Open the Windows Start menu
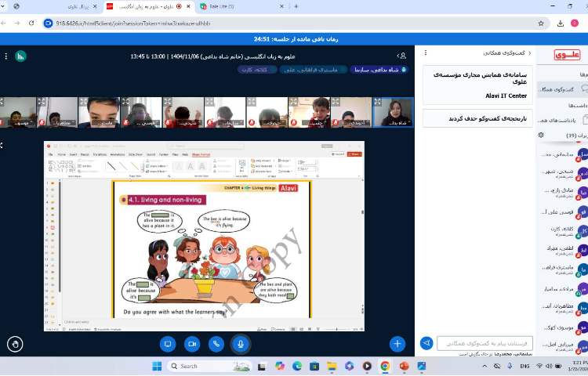588x376 pixels. (157, 366)
